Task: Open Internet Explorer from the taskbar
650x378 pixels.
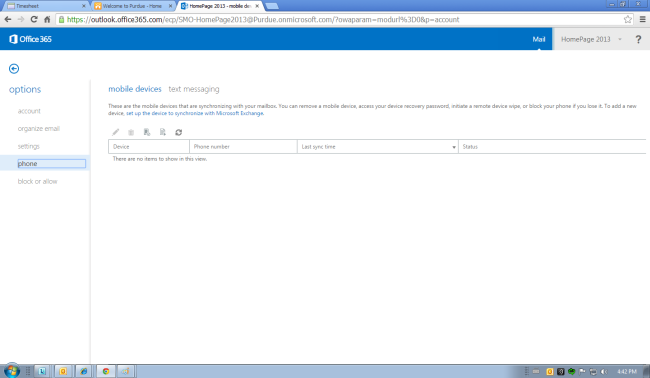Action: (x=84, y=371)
